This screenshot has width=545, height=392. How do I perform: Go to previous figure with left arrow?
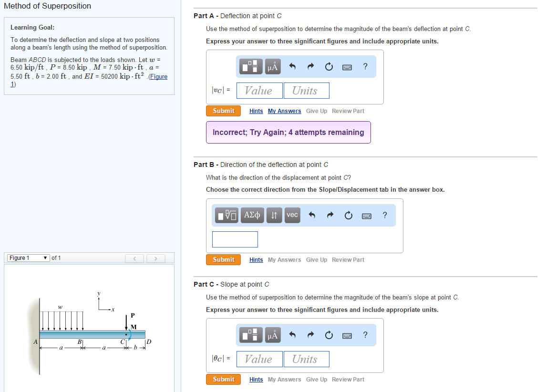[135, 258]
